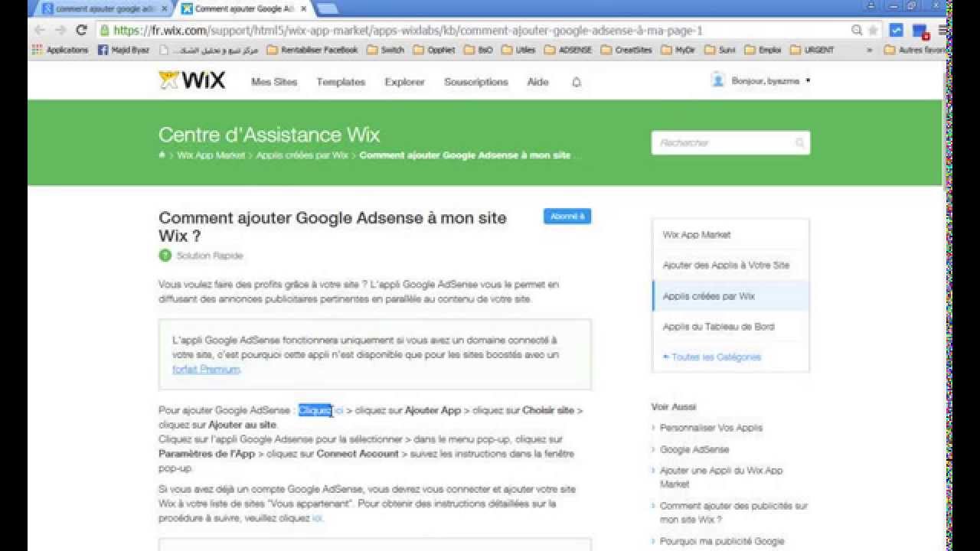This screenshot has width=980, height=551.
Task: Open the Autres favoris folder
Action: point(916,50)
